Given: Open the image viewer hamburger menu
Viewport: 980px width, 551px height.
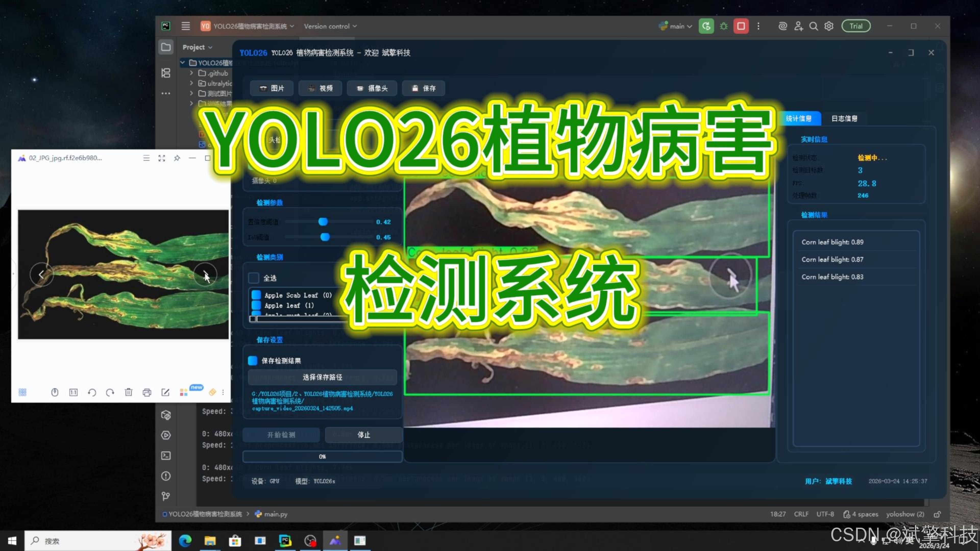Looking at the screenshot, I should pos(146,158).
